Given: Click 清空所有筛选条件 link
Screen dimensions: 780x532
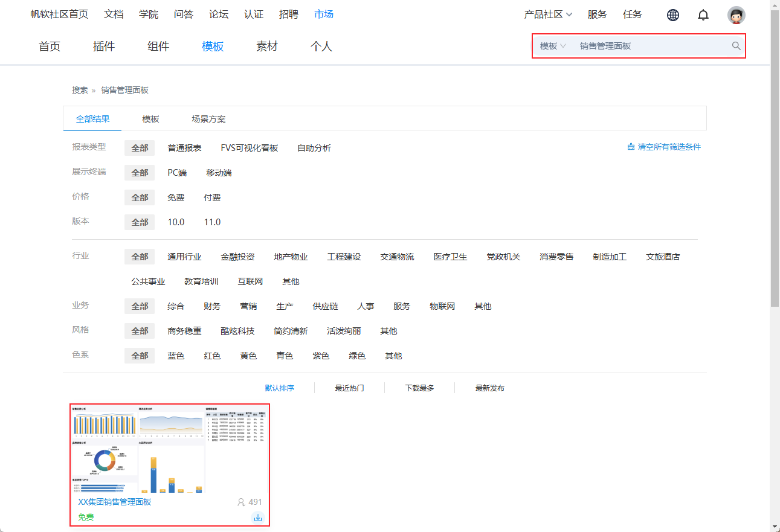Looking at the screenshot, I should pos(669,147).
